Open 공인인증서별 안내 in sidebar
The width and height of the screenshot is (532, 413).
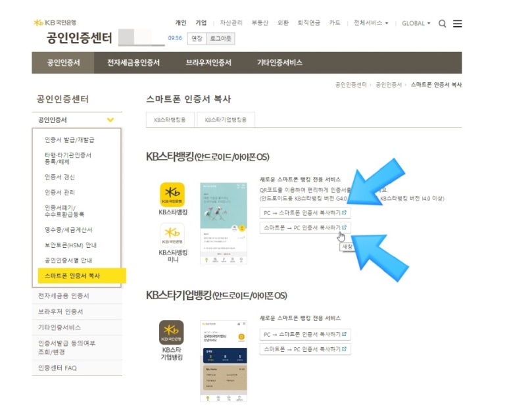pyautogui.click(x=68, y=260)
